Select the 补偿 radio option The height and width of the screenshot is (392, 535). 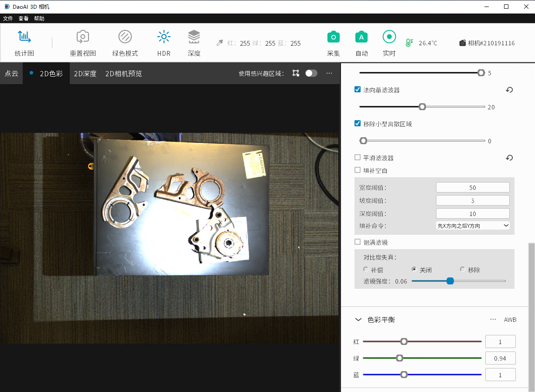pyautogui.click(x=365, y=270)
